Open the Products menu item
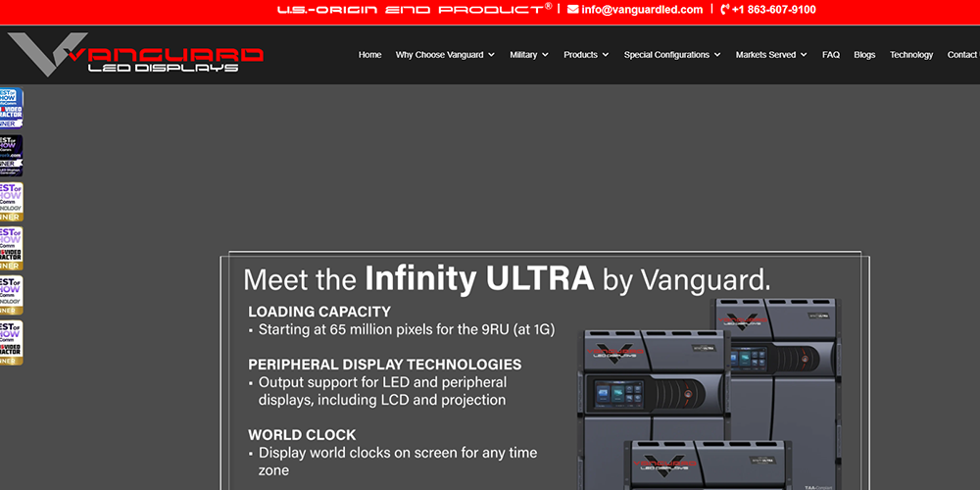The height and width of the screenshot is (490, 980). [x=580, y=55]
